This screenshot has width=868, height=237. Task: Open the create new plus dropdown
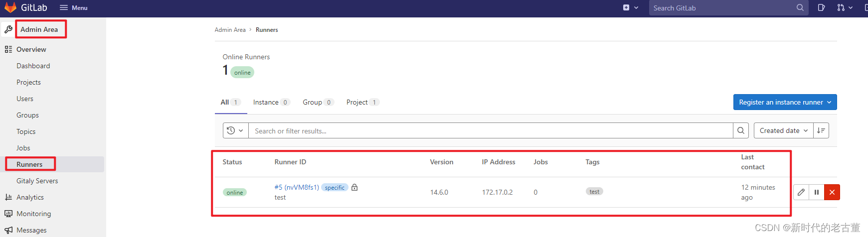631,7
